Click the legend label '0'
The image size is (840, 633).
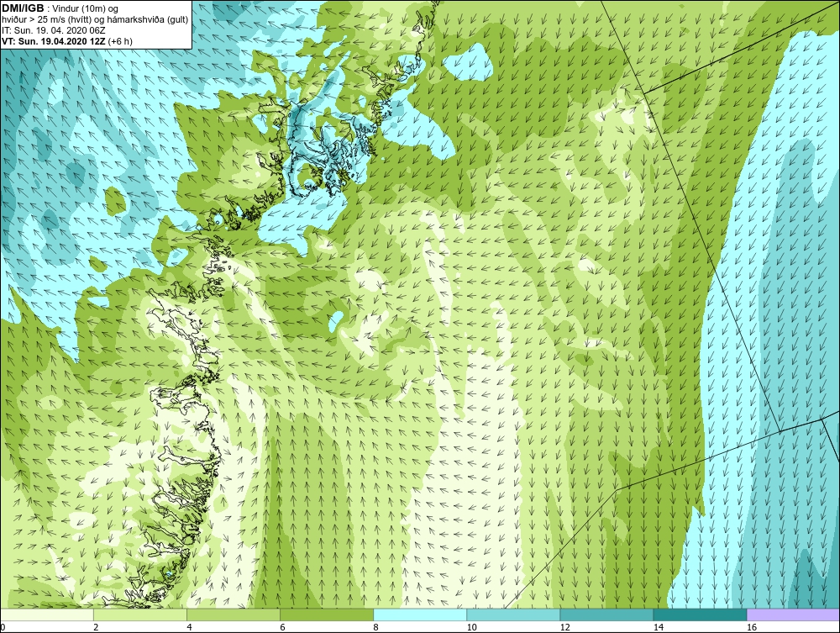(3, 628)
